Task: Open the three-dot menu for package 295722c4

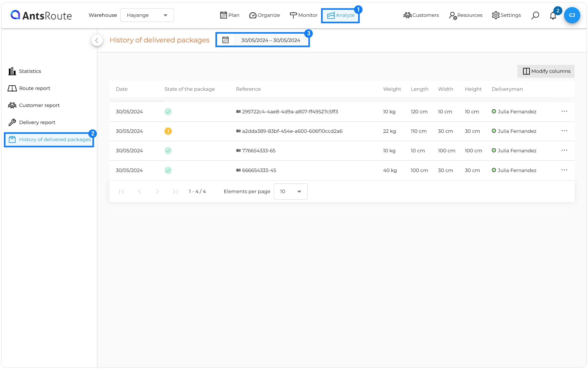Action: click(x=564, y=111)
